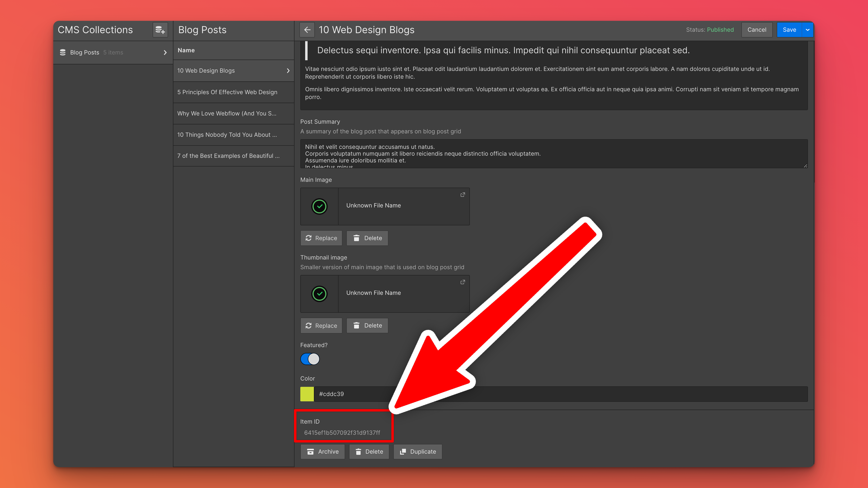Viewport: 868px width, 488px height.
Task: Click the Blog Posts database stack icon
Action: (x=63, y=53)
